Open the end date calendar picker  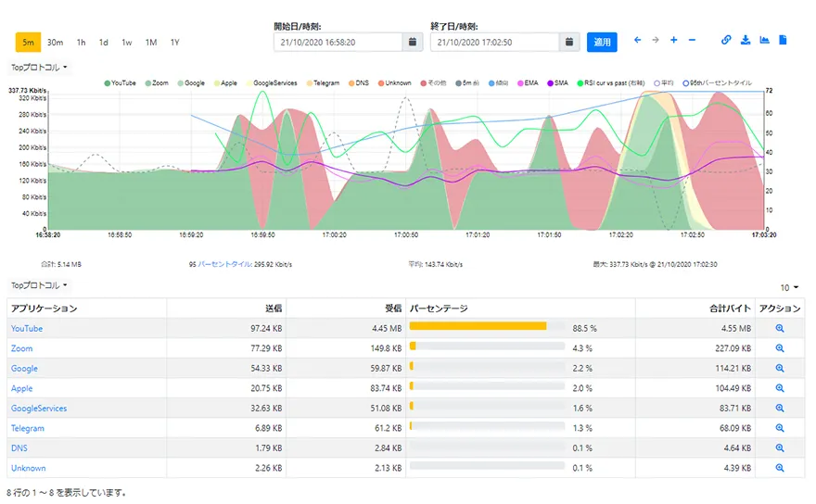click(568, 42)
